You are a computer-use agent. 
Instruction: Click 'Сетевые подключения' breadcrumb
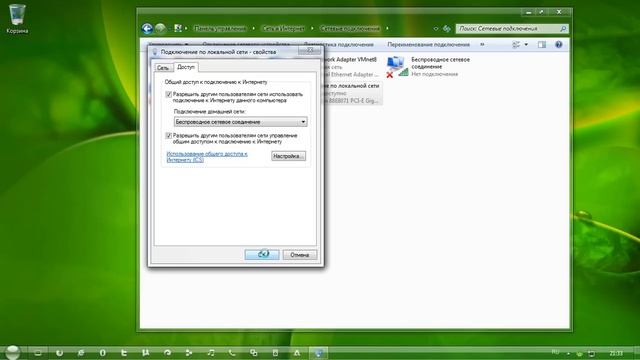(x=350, y=28)
